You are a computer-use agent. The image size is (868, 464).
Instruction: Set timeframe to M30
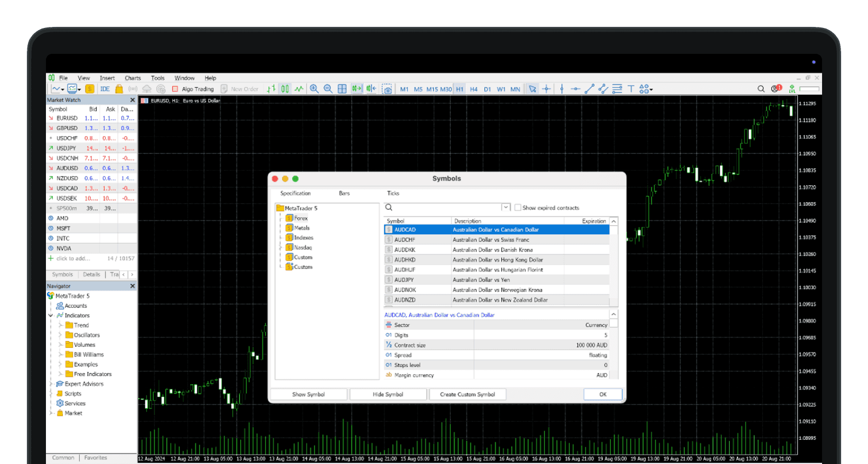(x=446, y=89)
